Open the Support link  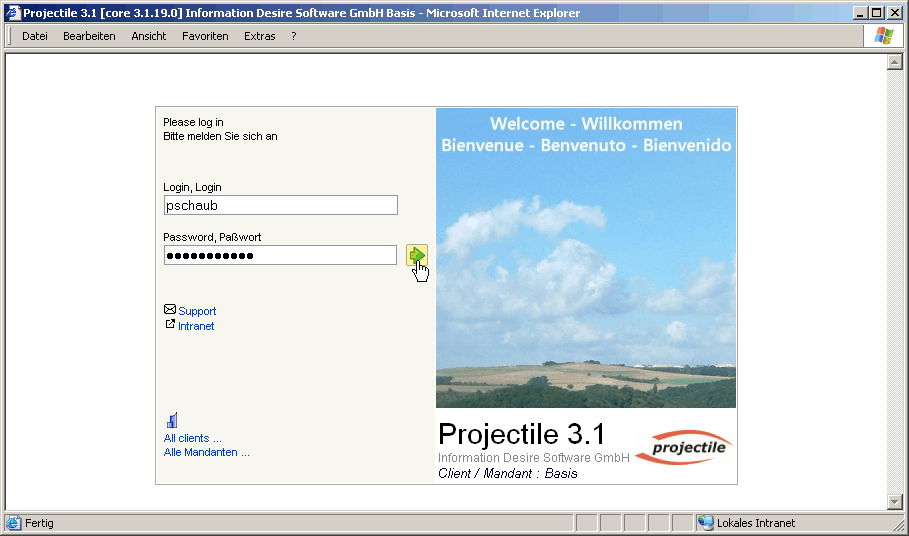coord(197,311)
